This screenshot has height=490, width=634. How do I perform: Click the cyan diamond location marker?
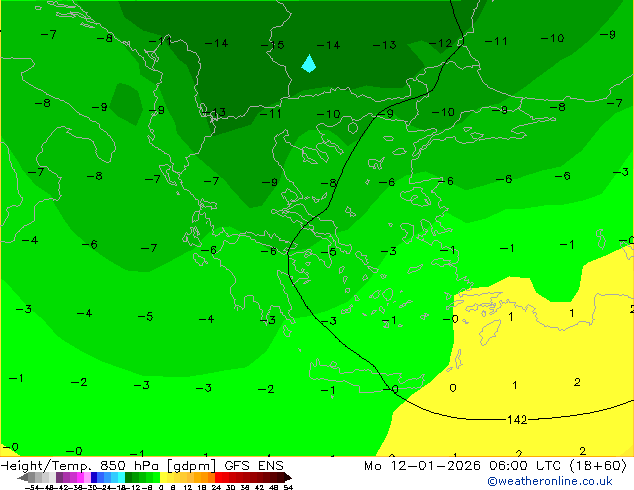(309, 63)
